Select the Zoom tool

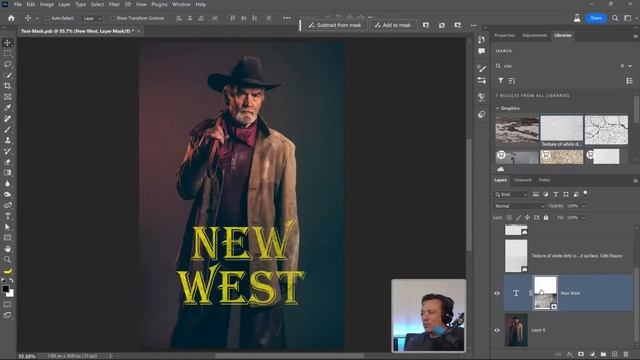[x=7, y=260]
